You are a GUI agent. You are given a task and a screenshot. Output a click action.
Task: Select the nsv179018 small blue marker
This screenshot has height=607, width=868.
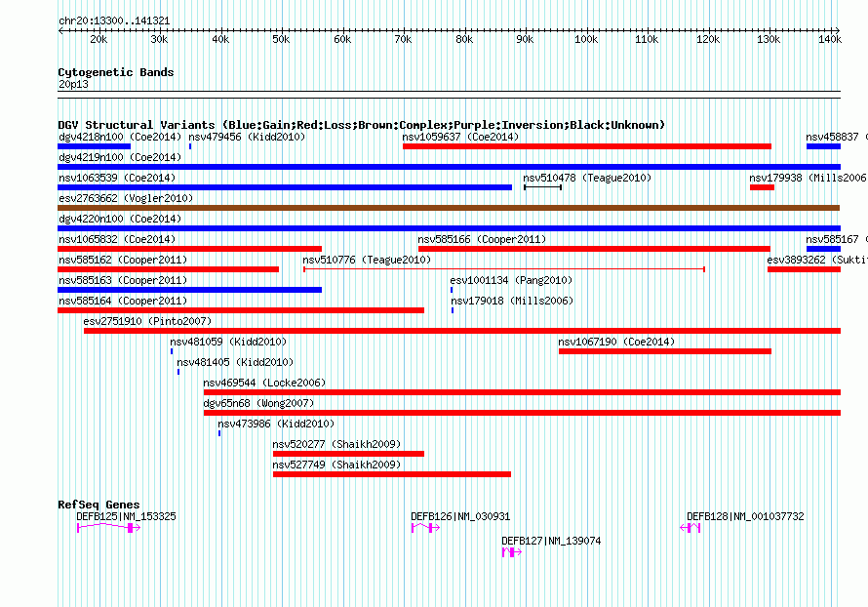pos(453,310)
